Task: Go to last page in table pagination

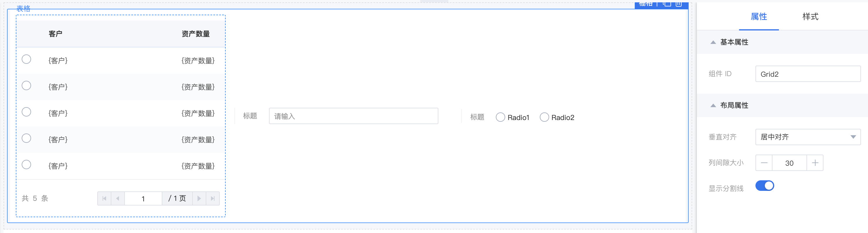Action: click(x=213, y=198)
